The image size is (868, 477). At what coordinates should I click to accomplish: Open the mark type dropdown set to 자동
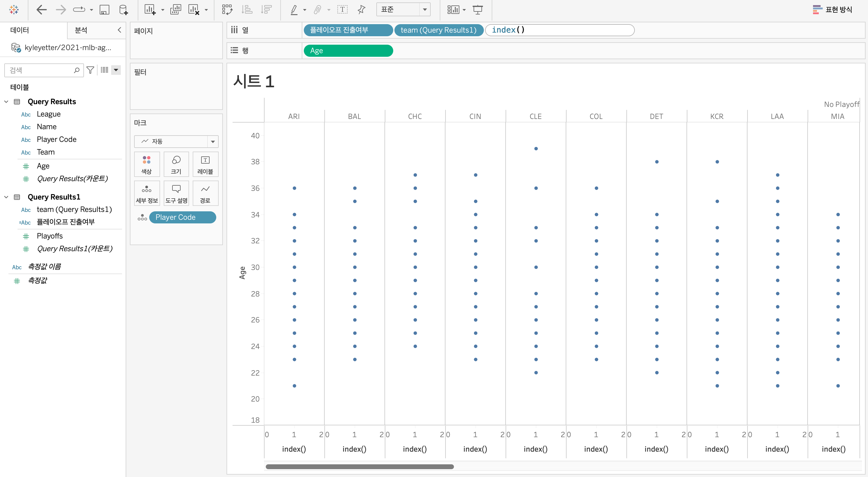pyautogui.click(x=176, y=141)
